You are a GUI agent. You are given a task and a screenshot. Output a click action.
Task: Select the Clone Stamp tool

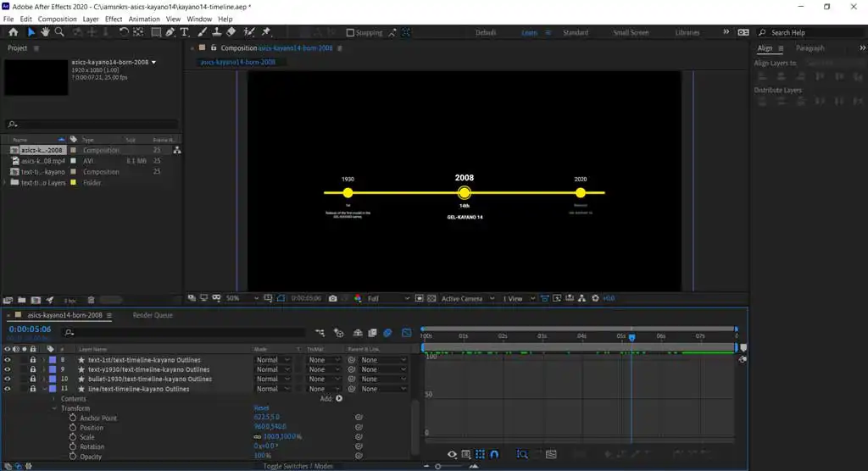click(x=217, y=32)
